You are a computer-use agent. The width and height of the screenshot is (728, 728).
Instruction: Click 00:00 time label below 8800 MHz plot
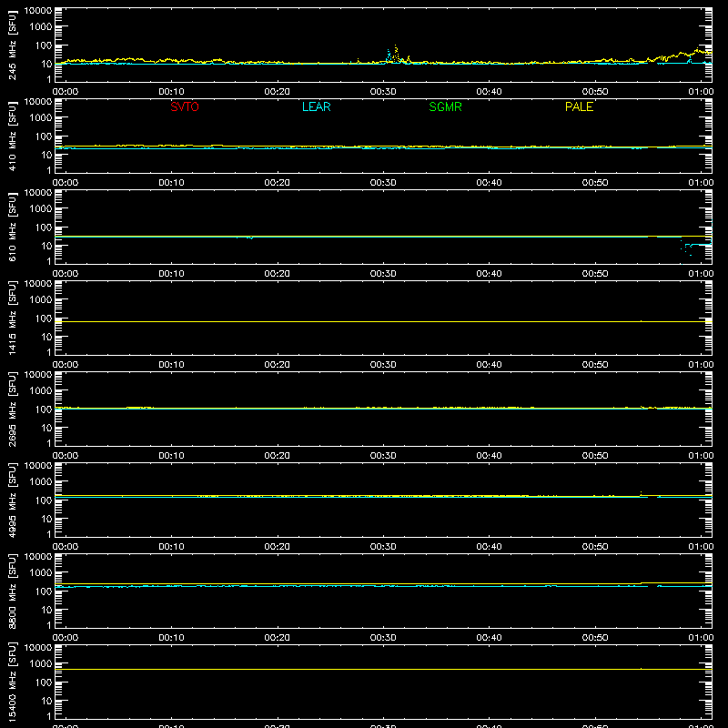point(66,638)
